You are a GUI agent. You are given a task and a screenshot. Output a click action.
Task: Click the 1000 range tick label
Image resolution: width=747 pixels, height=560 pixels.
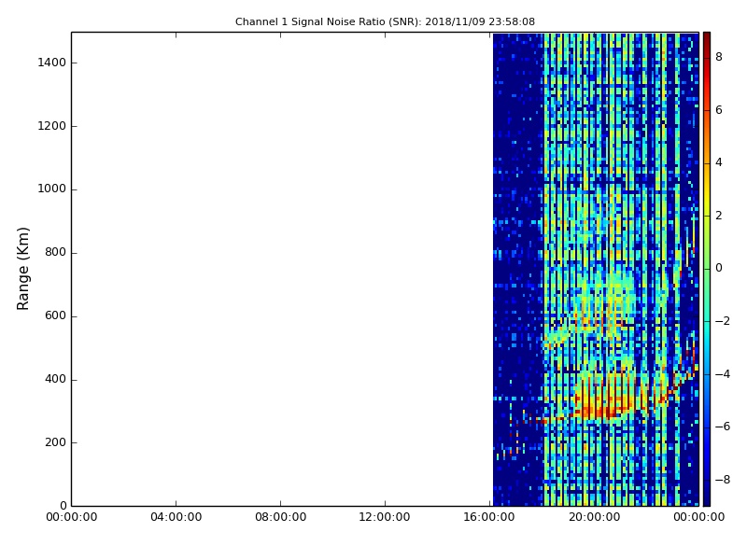click(x=52, y=189)
